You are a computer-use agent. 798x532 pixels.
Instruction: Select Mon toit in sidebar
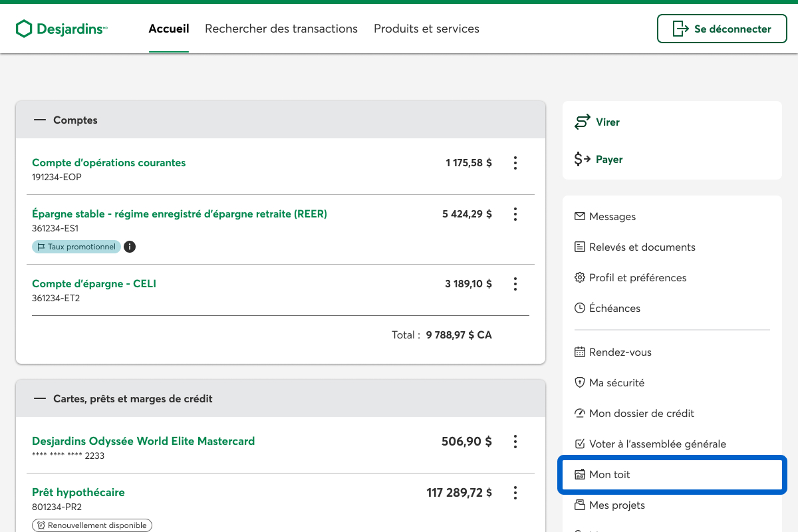pos(609,475)
